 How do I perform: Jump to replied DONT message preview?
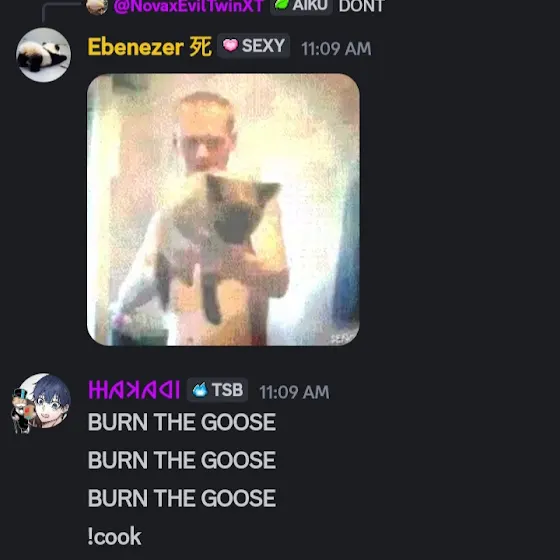(361, 6)
